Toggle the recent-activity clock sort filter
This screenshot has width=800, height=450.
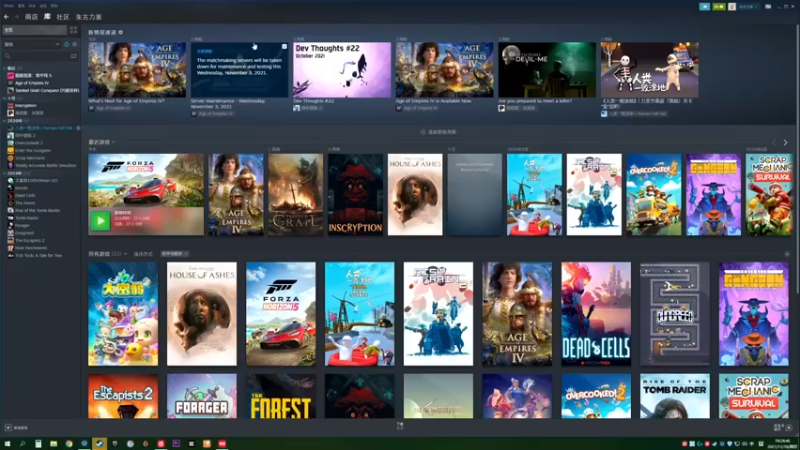(66, 44)
